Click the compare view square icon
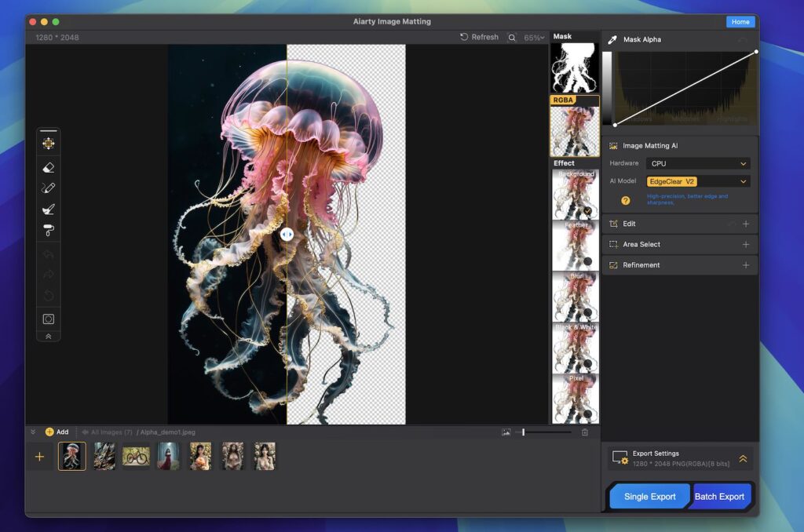 point(48,319)
